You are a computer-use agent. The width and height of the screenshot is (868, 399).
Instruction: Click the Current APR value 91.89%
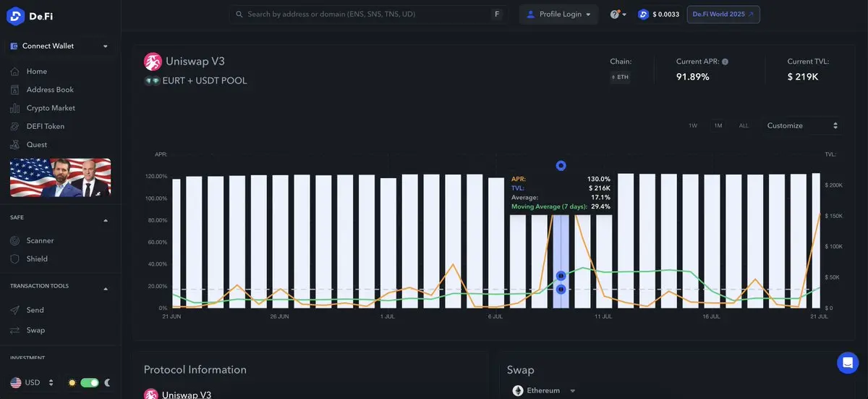coord(693,77)
